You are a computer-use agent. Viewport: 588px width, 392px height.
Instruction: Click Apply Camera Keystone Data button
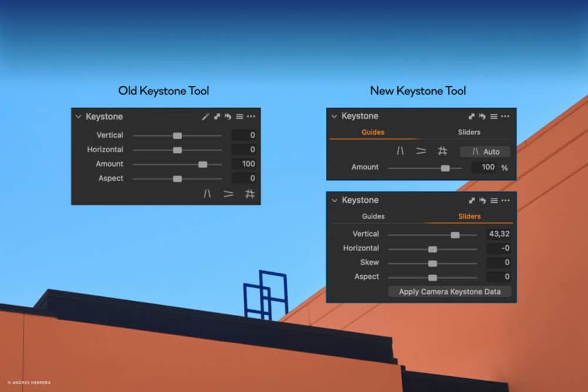pos(449,292)
